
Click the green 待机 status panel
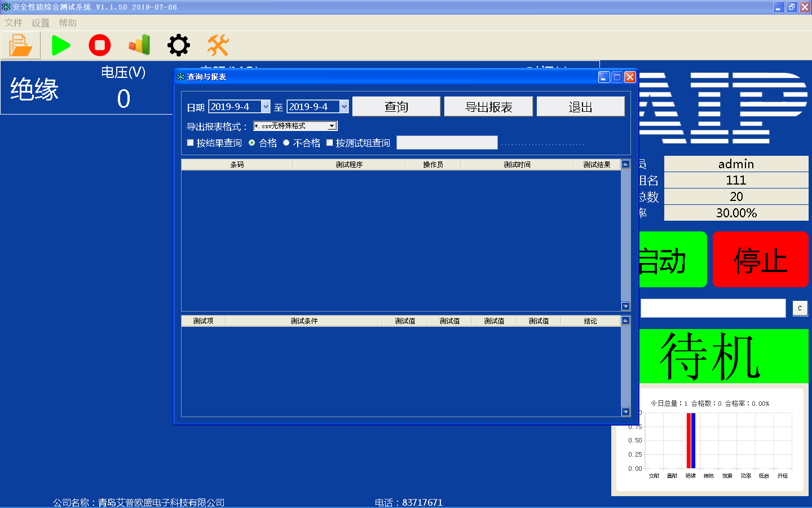(x=724, y=356)
